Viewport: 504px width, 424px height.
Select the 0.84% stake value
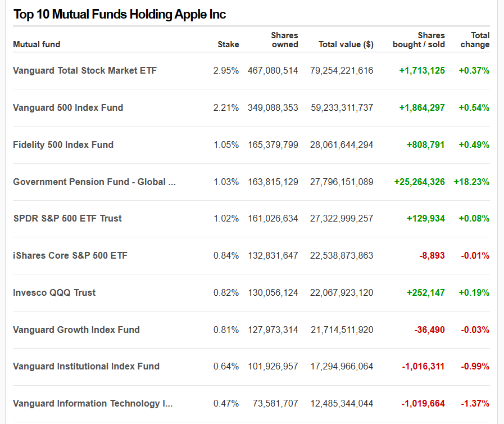226,255
